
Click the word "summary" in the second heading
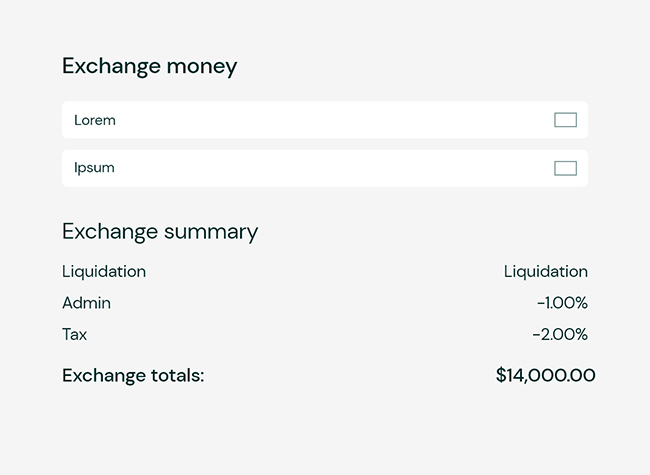click(x=211, y=232)
